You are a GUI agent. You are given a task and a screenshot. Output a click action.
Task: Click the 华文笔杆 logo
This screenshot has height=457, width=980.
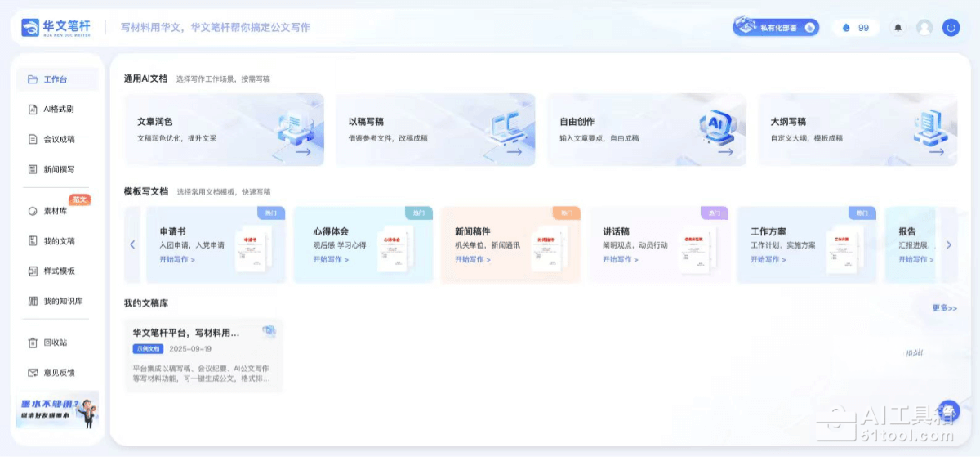(56, 27)
